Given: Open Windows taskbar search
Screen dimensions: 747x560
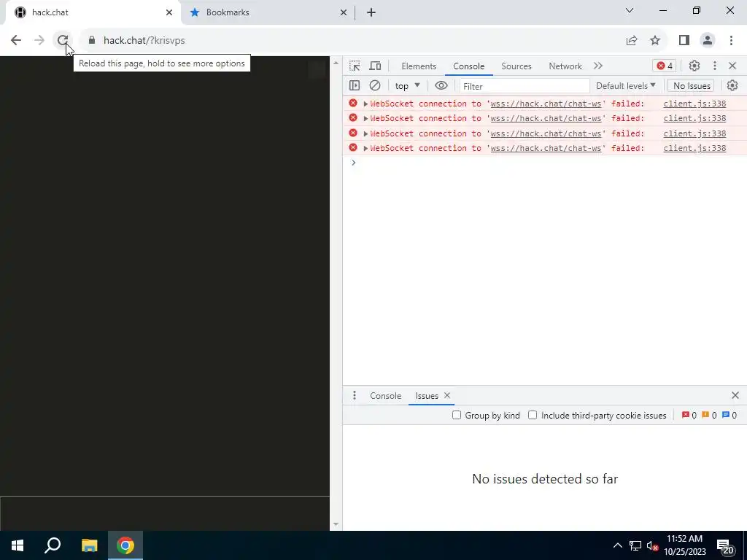Looking at the screenshot, I should point(53,545).
